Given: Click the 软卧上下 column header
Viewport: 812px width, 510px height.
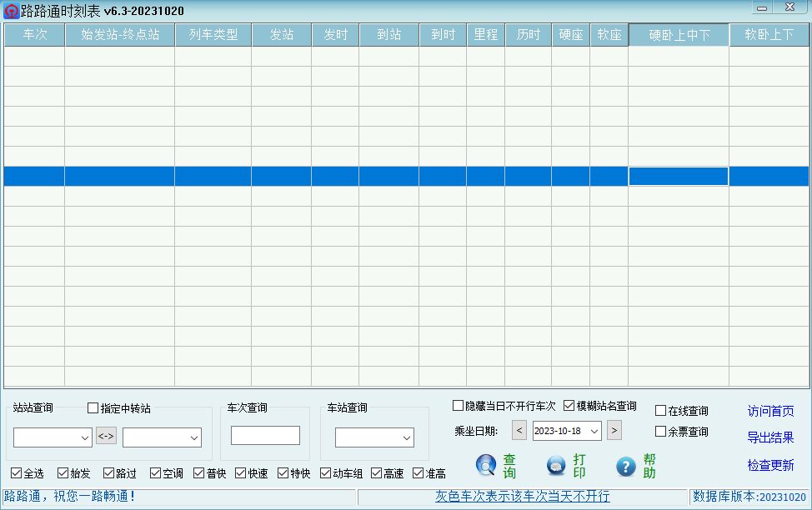Looking at the screenshot, I should 769,35.
